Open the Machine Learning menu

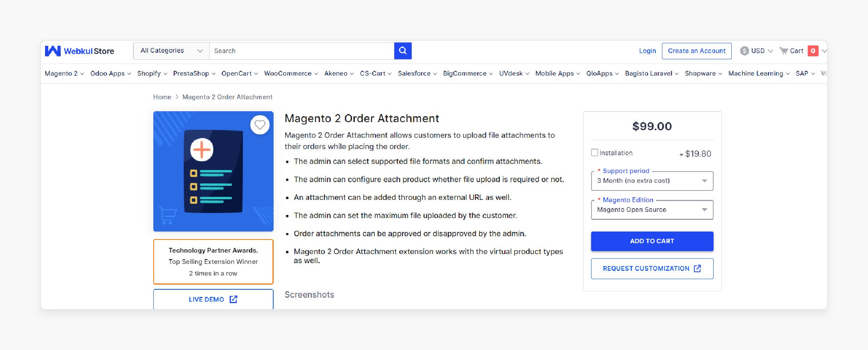(x=759, y=73)
